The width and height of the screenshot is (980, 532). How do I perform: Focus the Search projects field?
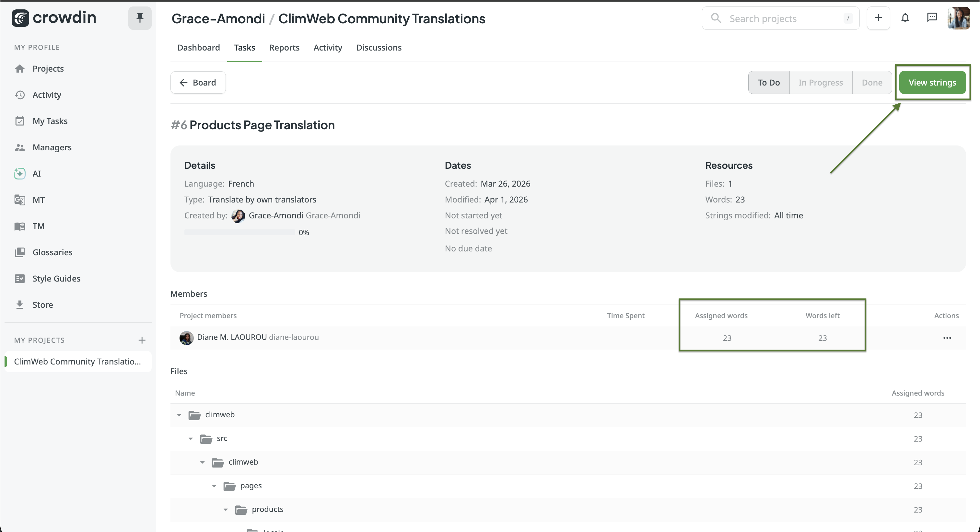(780, 18)
